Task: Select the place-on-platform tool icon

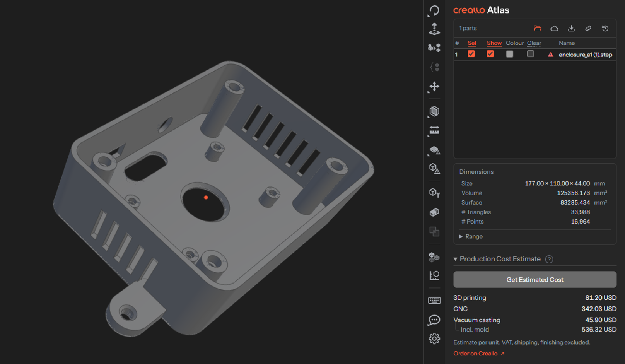Action: pos(434,29)
